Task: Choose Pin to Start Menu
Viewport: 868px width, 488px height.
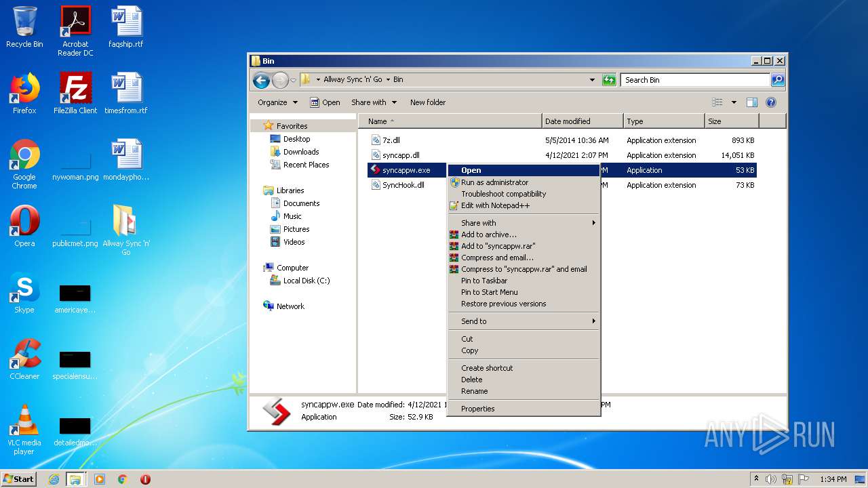Action: point(524,292)
